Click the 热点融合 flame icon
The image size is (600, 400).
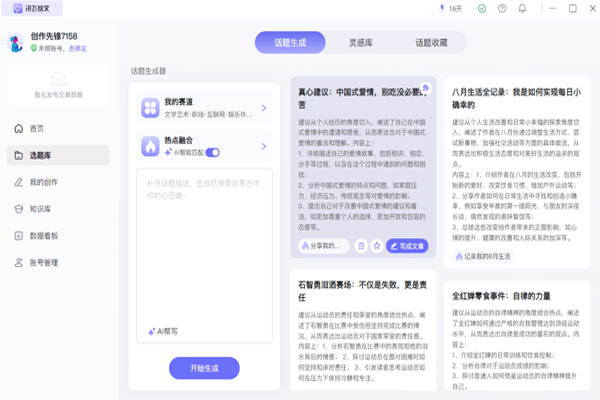(148, 147)
